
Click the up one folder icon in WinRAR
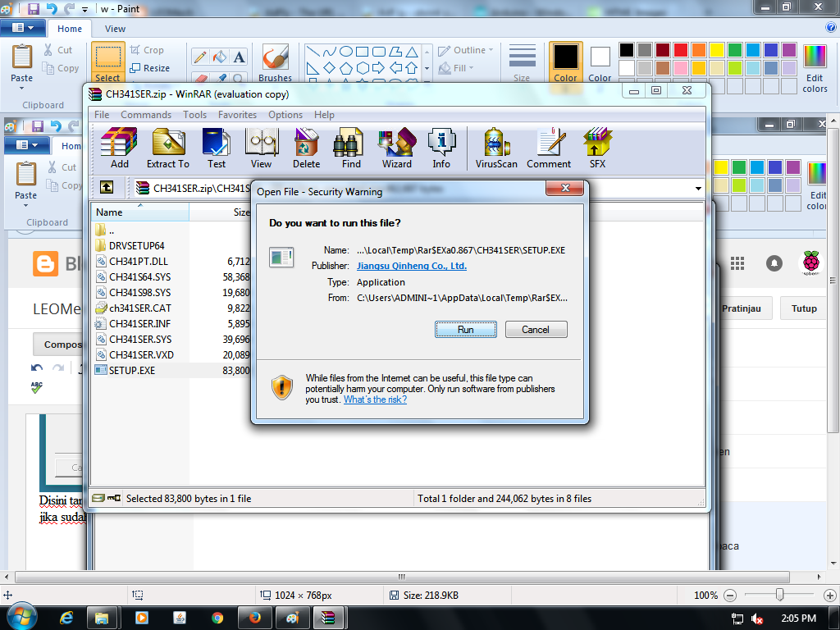[x=107, y=188]
